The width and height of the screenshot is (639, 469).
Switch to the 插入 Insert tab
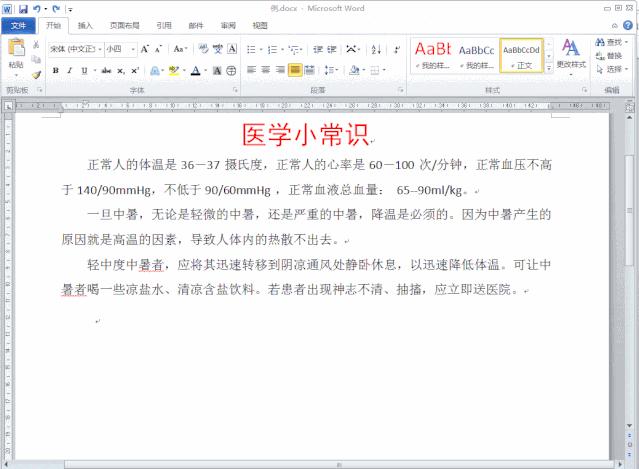85,26
